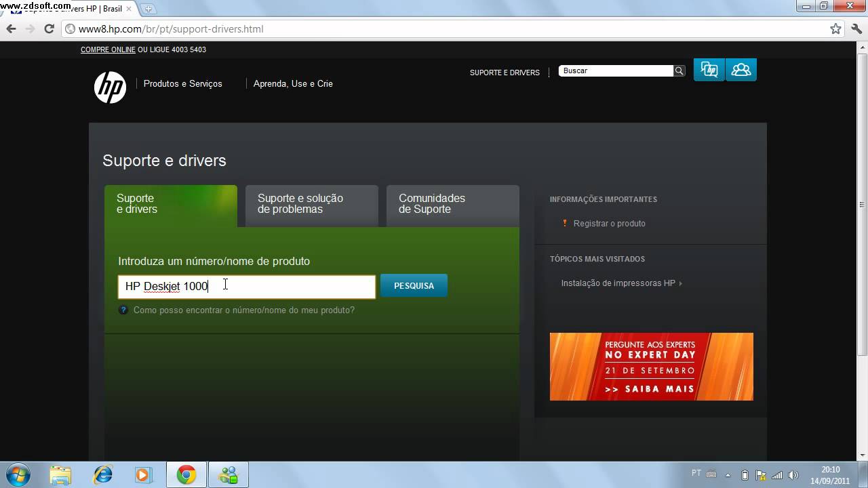This screenshot has width=868, height=488.
Task: Bookmark this page with the star icon
Action: (835, 28)
